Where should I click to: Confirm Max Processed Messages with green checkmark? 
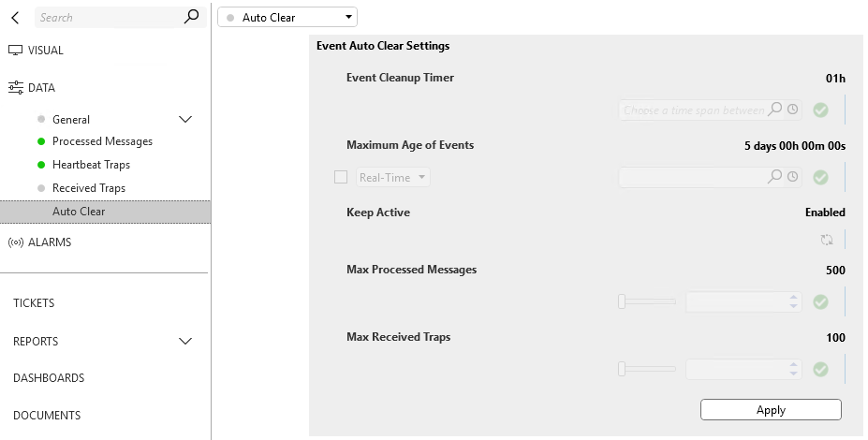(820, 302)
